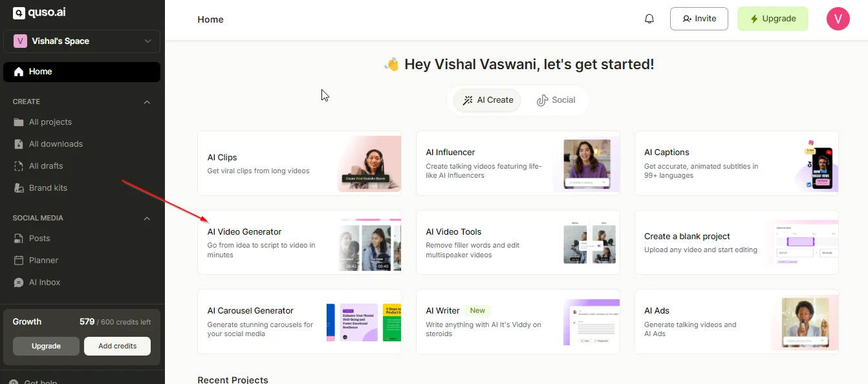Switch to the Social tab
Screen dimensions: 868x384
click(x=556, y=100)
